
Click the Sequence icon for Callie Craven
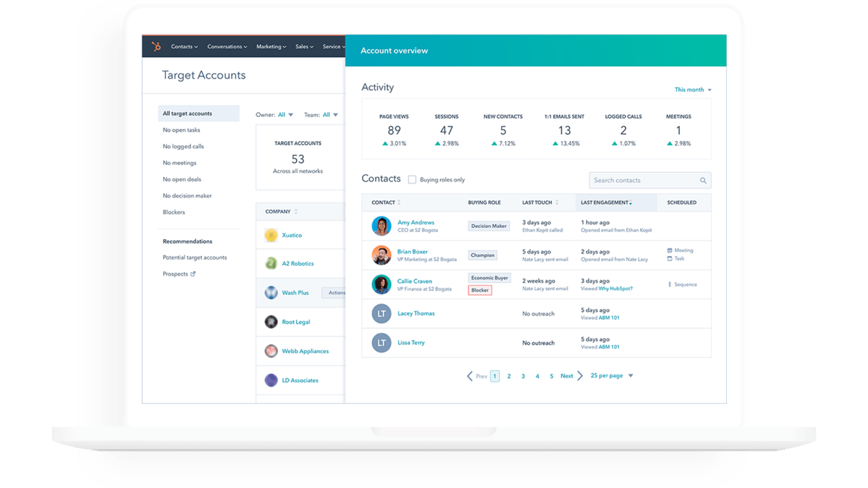pyautogui.click(x=670, y=285)
